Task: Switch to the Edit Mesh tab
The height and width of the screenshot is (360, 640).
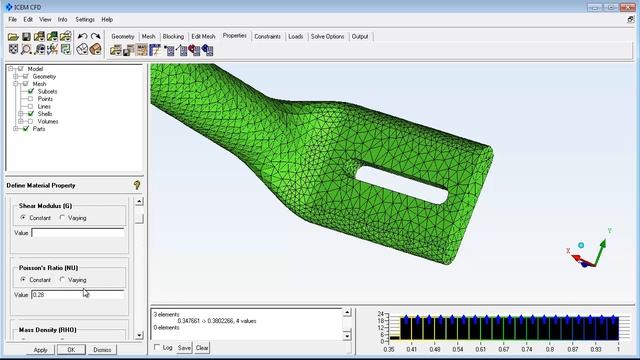Action: pos(203,36)
